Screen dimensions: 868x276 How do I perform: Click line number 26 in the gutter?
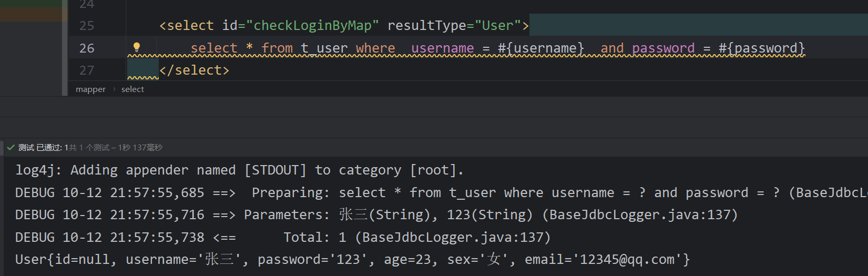[87, 48]
